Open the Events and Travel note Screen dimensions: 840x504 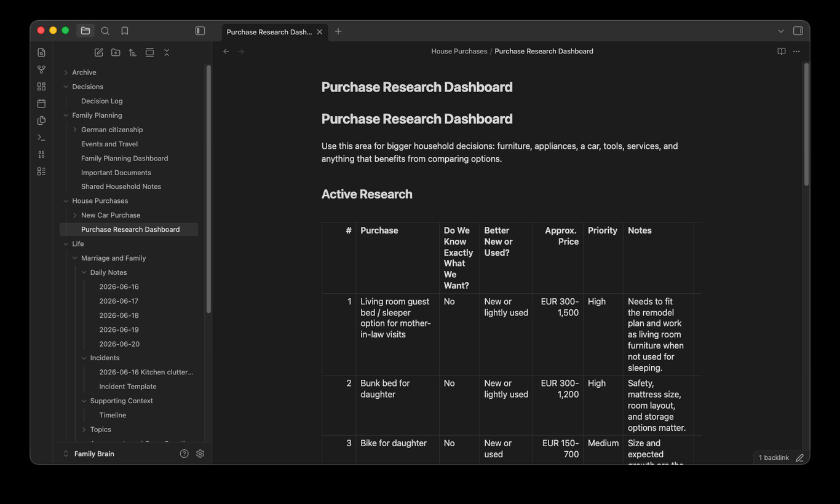click(x=109, y=144)
